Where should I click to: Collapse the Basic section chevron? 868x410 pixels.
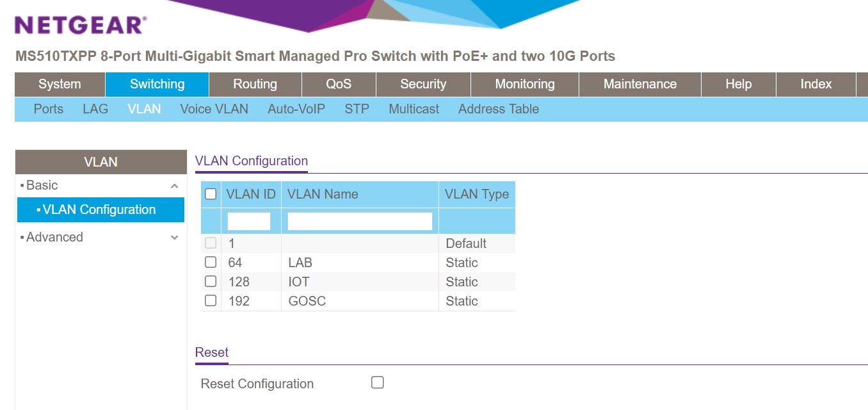[x=175, y=186]
